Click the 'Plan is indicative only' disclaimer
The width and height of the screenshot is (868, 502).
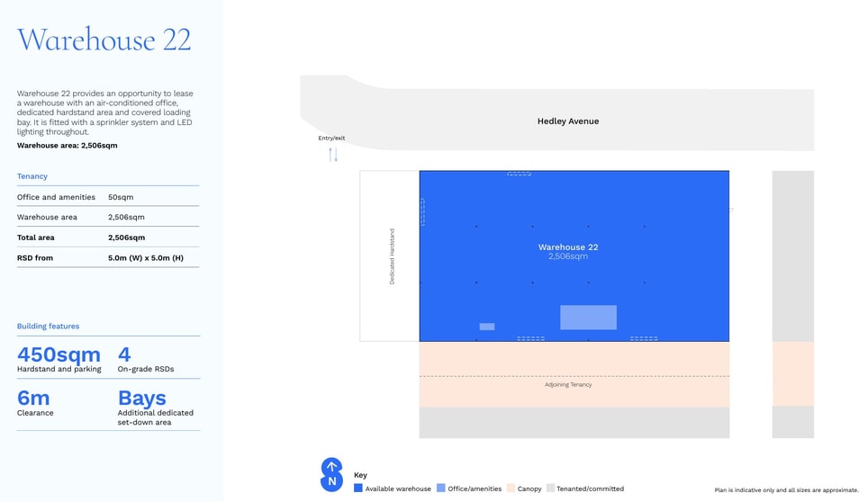(x=786, y=489)
